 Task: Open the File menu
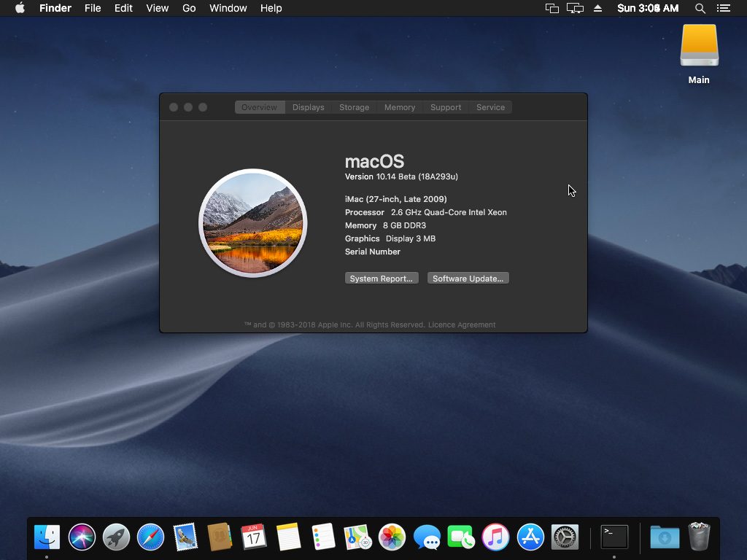93,8
